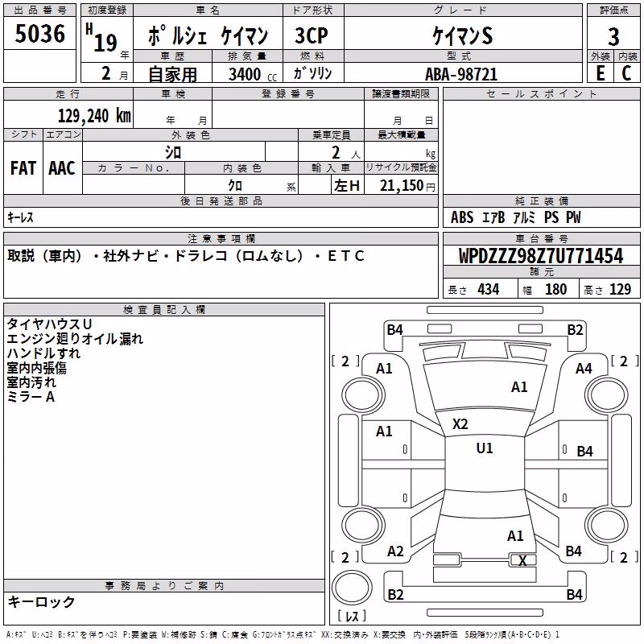Screen dimensions: 644x644
Task: Click the note 室内汚れ
Action: pyautogui.click(x=31, y=382)
